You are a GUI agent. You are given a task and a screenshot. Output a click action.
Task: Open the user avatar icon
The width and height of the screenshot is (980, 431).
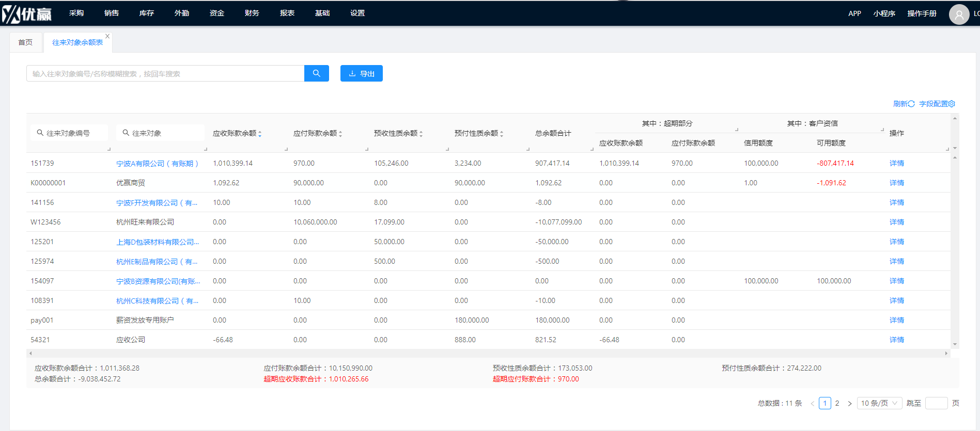[959, 14]
